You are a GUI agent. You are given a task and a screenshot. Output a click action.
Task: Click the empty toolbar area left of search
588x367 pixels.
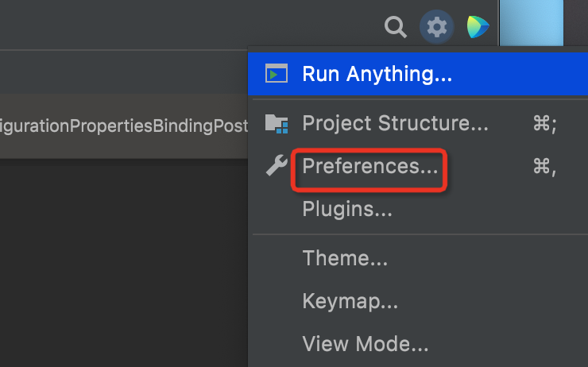coord(188,25)
